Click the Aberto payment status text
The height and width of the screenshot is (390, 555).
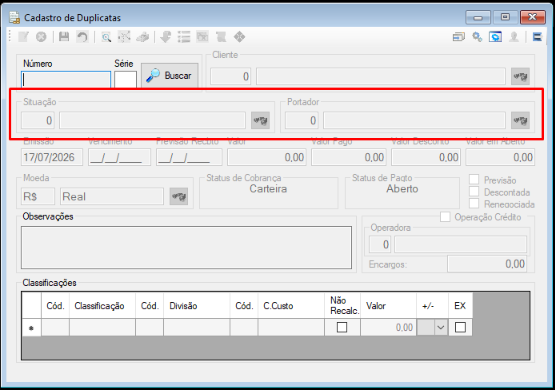point(402,189)
